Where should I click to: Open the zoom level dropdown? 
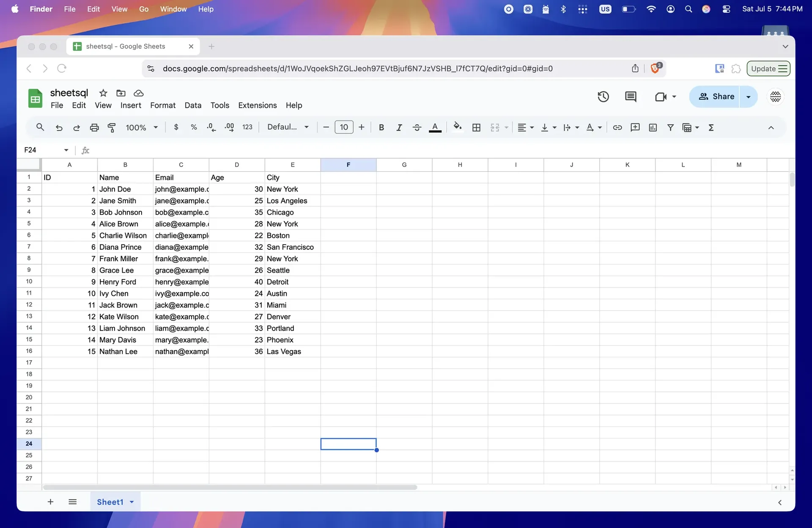[x=142, y=127]
